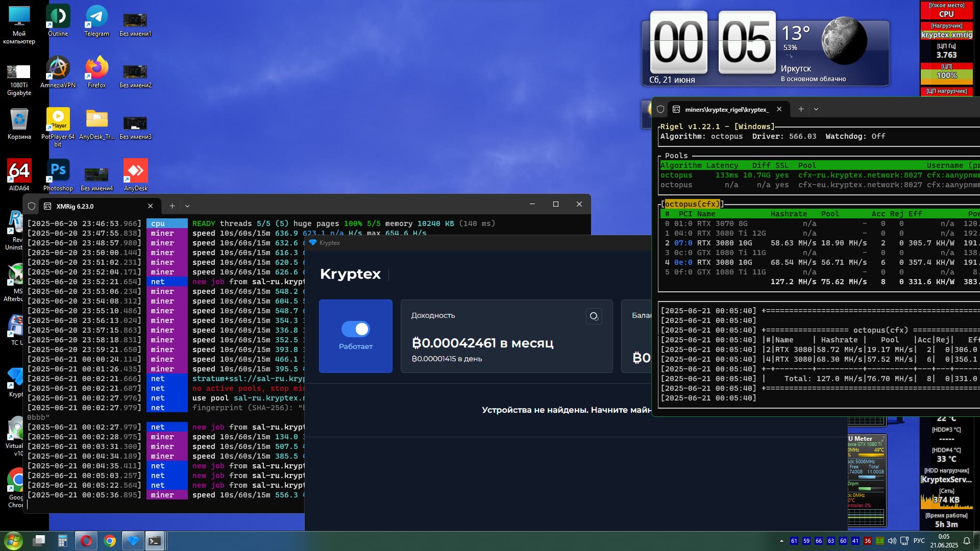980x551 pixels.
Task: Launch the AmneziaVPN desktop shortcut
Action: [58, 72]
